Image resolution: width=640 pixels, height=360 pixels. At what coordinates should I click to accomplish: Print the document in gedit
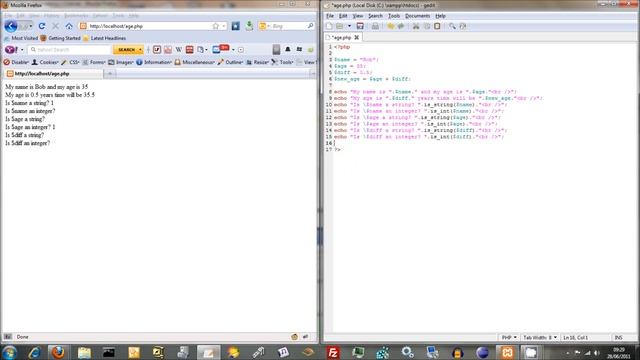pos(375,26)
